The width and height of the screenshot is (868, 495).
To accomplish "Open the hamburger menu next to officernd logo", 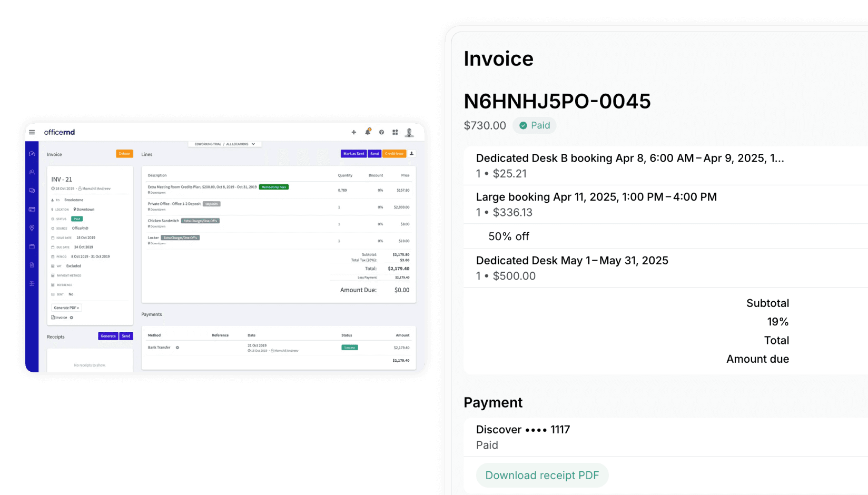I will click(x=32, y=132).
